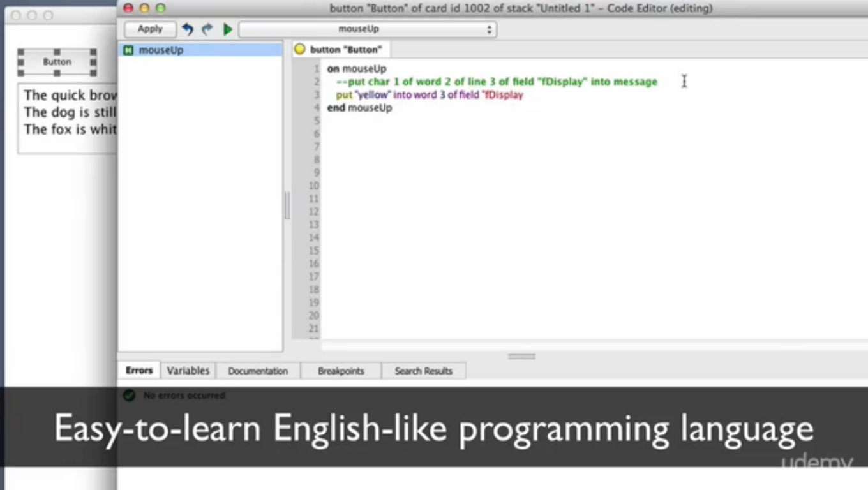Click green checkmark beside No errors occurred
Image resolution: width=868 pixels, height=490 pixels.
click(129, 396)
